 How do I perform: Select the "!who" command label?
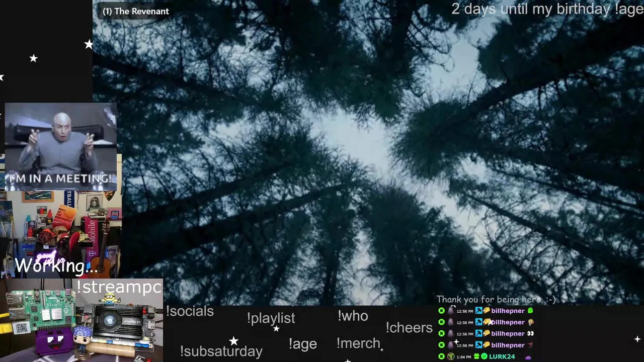[353, 316]
